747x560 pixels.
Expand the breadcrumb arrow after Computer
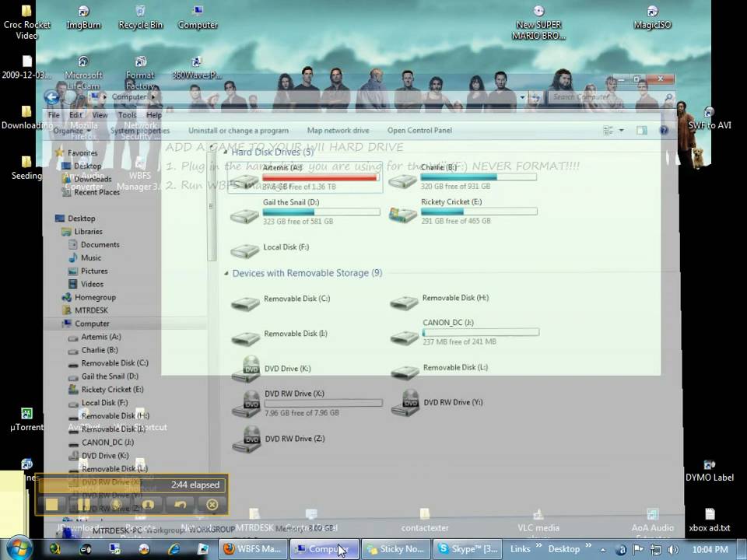point(153,96)
